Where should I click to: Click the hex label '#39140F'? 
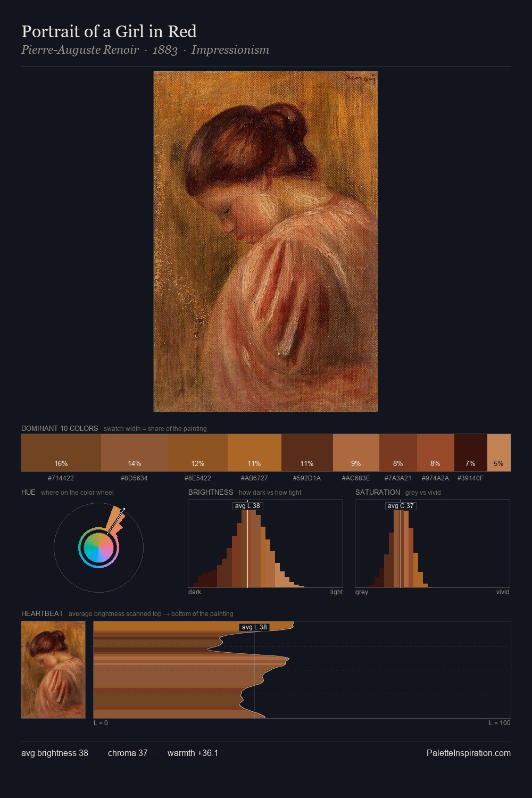pos(470,478)
